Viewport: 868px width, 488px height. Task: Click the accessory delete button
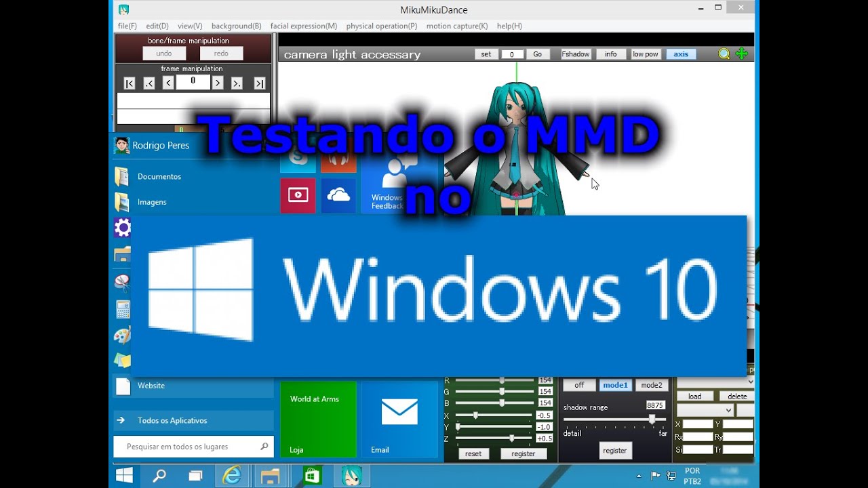pos(737,396)
